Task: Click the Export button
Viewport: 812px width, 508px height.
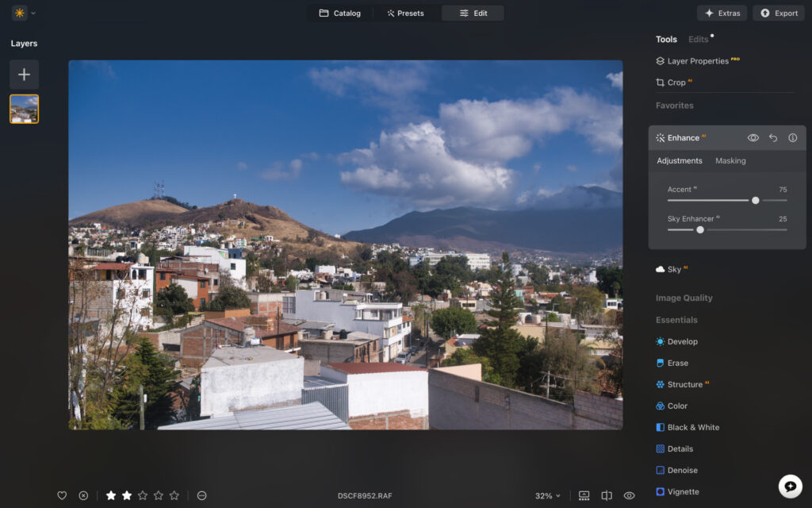Action: (778, 13)
